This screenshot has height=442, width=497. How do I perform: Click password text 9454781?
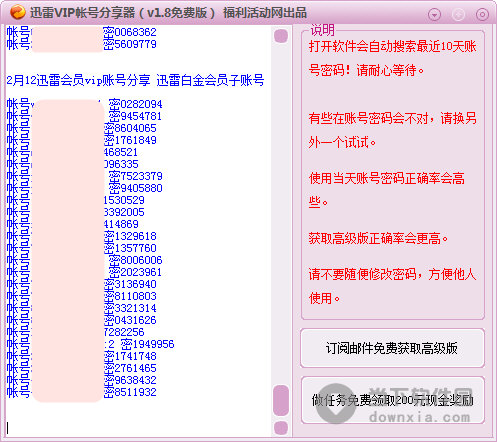pyautogui.click(x=141, y=116)
